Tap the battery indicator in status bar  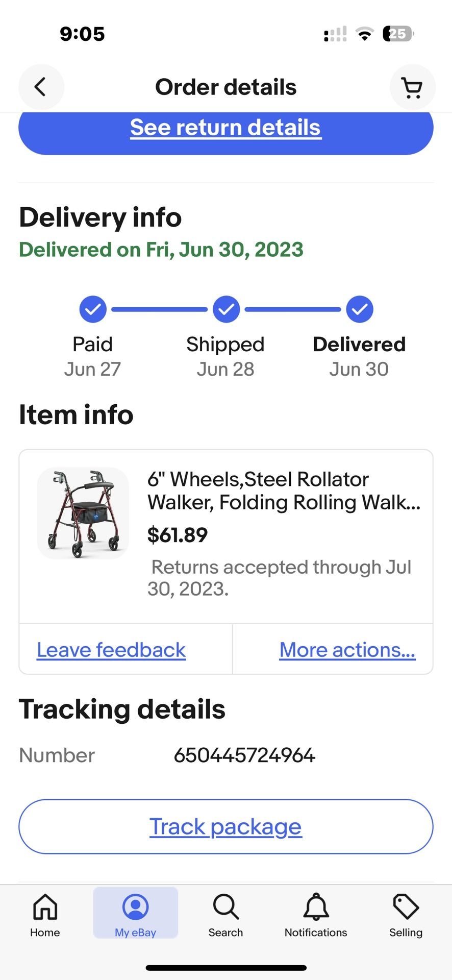[x=398, y=34]
